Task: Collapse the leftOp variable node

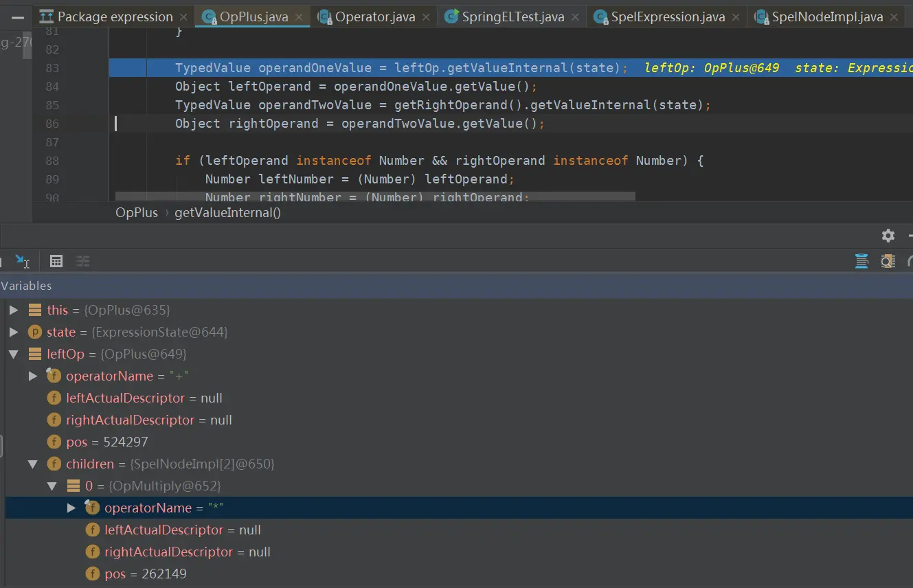Action: tap(13, 354)
